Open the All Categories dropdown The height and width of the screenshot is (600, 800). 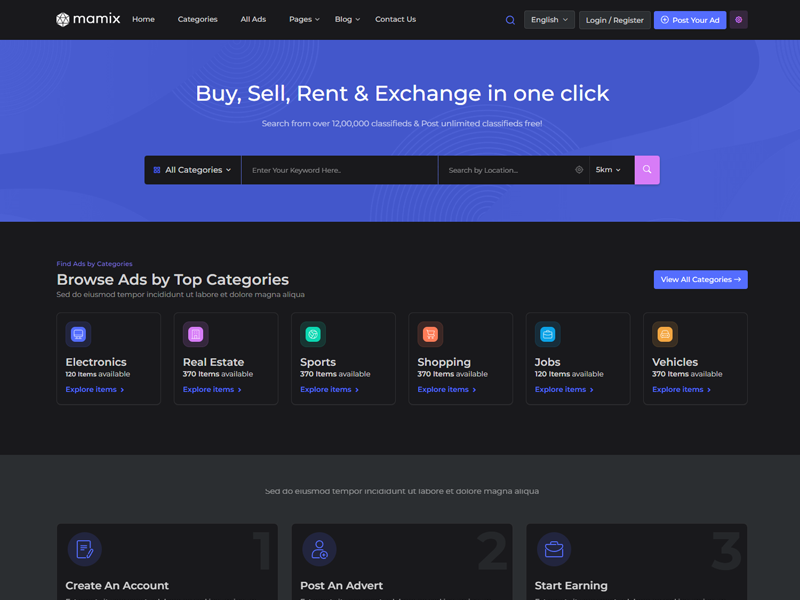coord(193,170)
